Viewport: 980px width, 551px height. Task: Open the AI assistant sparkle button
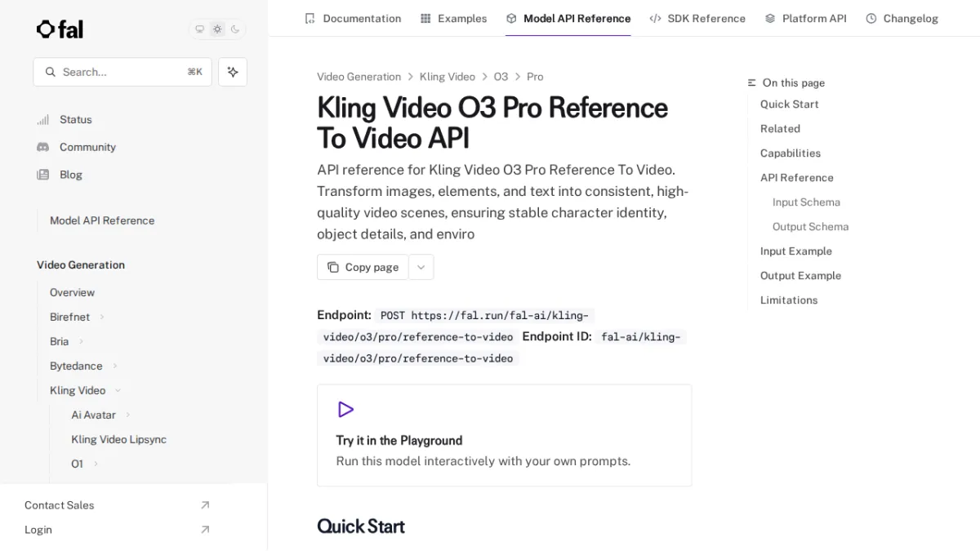tap(233, 72)
